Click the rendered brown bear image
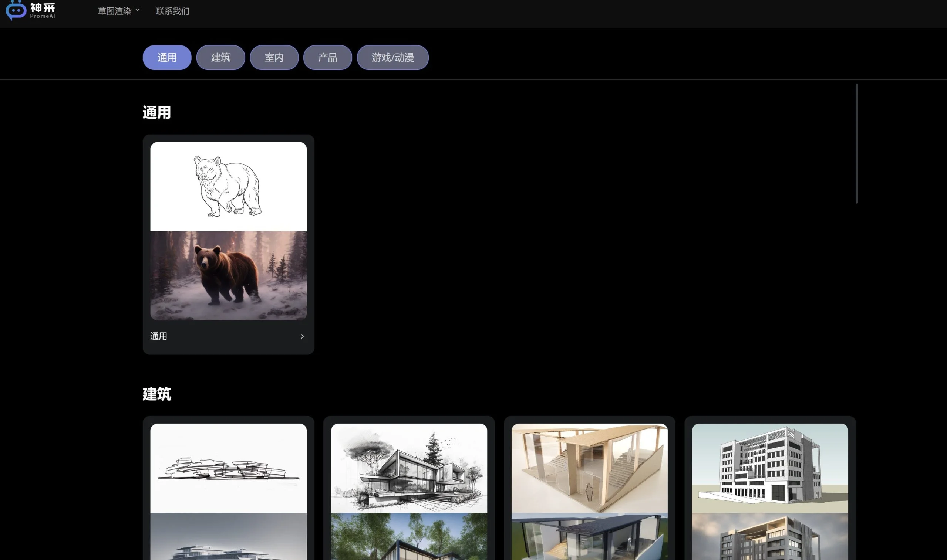 [228, 275]
